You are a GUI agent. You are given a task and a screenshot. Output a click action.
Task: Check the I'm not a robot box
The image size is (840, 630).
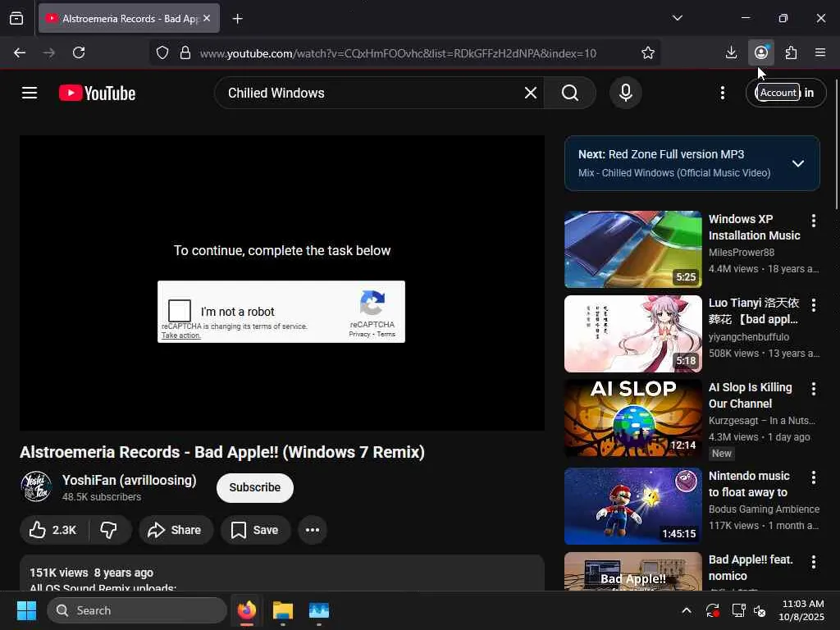point(180,311)
